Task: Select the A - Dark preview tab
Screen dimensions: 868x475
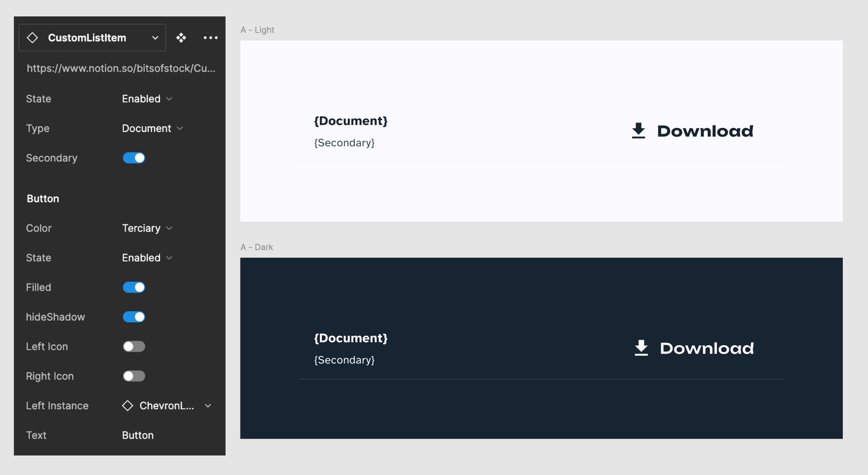Action: click(x=258, y=246)
